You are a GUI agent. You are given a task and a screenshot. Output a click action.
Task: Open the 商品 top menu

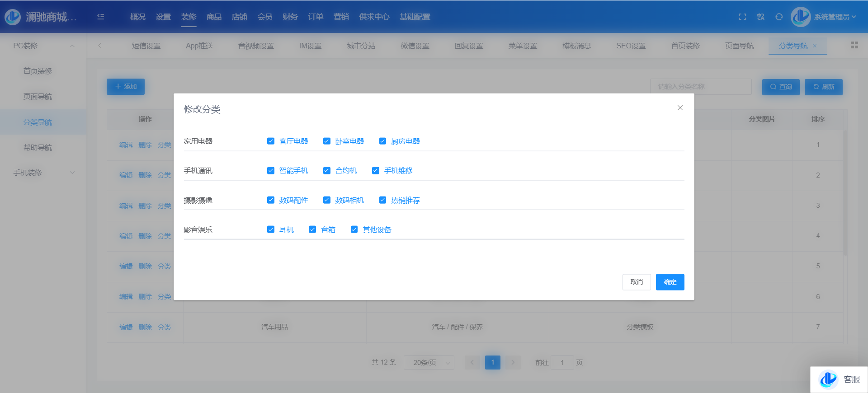point(214,17)
